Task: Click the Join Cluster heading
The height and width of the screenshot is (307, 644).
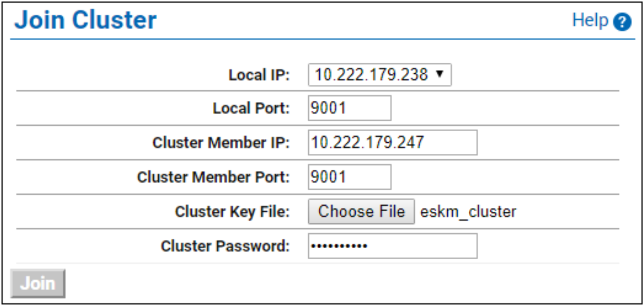Action: 85,20
